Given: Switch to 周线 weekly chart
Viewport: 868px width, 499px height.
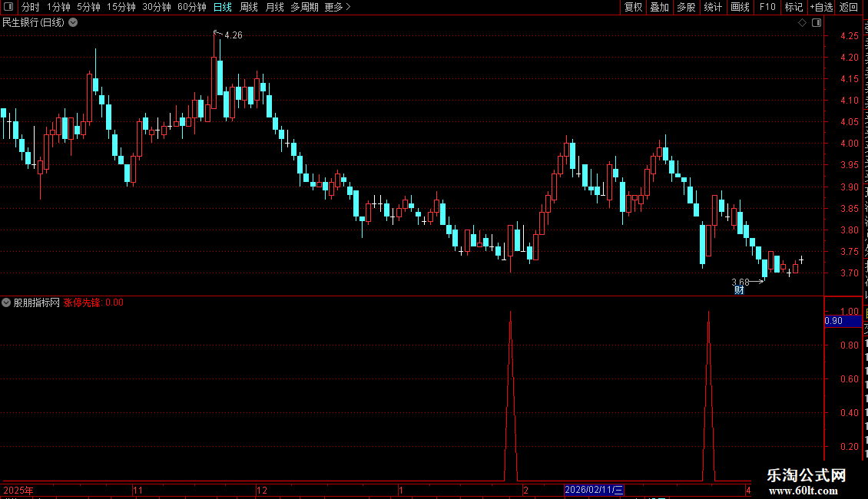Looking at the screenshot, I should (249, 7).
